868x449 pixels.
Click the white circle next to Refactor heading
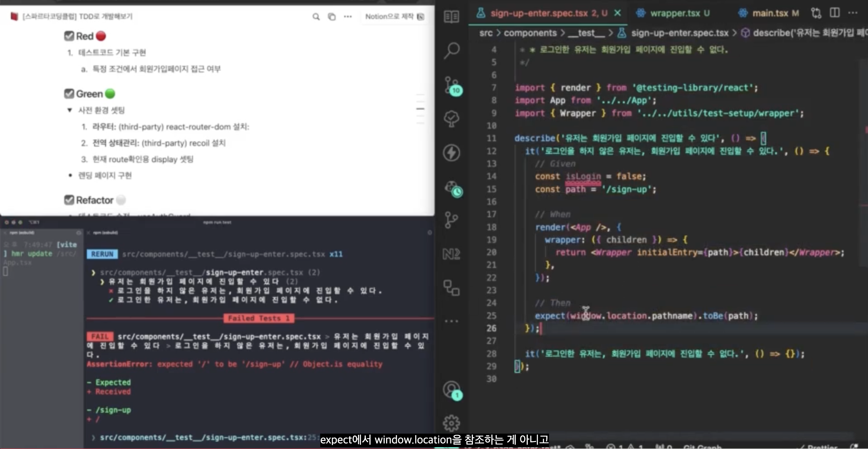click(121, 200)
